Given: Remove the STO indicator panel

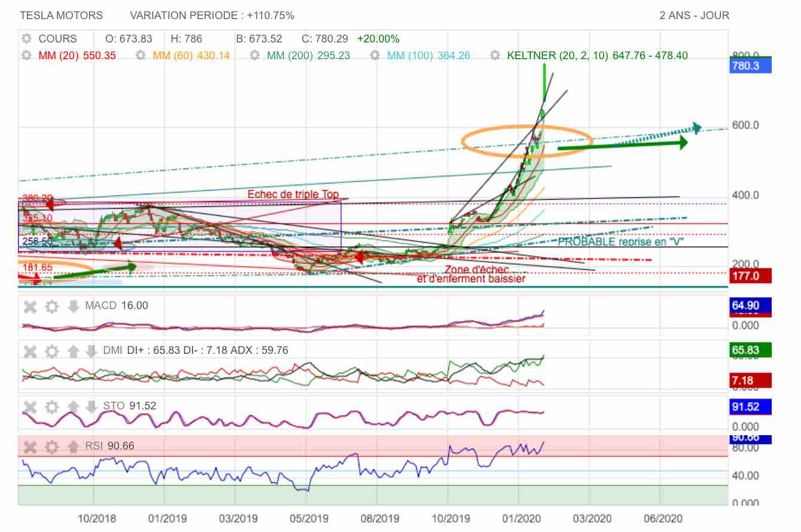Looking at the screenshot, I should tap(30, 406).
